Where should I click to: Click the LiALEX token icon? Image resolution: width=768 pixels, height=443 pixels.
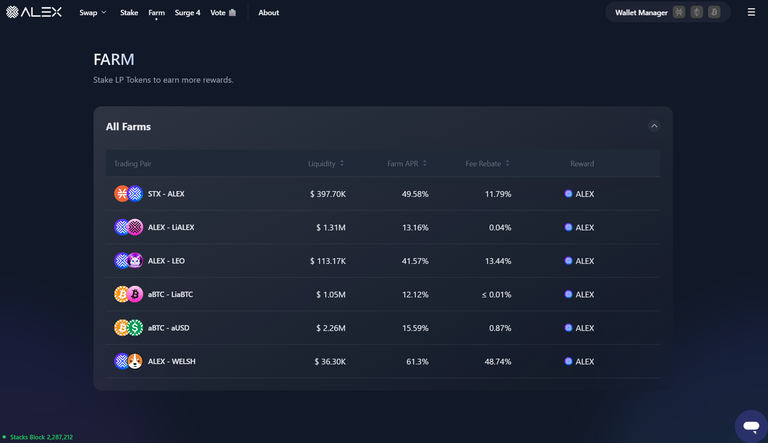click(135, 227)
